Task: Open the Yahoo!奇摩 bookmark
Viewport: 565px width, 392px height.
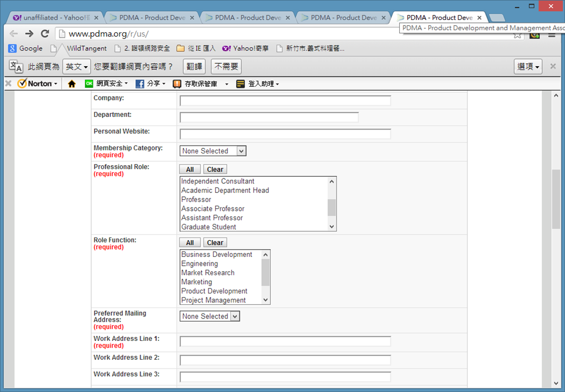Action: pyautogui.click(x=245, y=48)
